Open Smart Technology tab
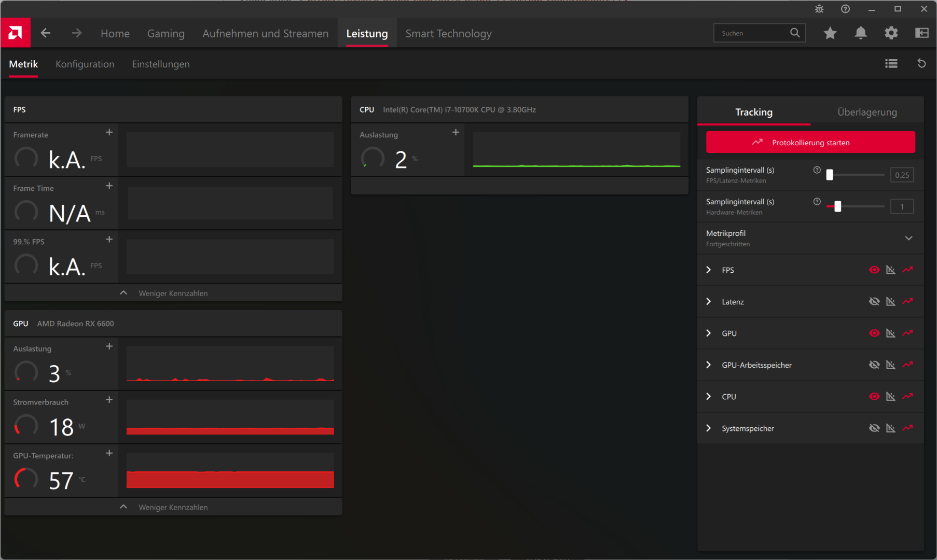The image size is (937, 560). (449, 33)
